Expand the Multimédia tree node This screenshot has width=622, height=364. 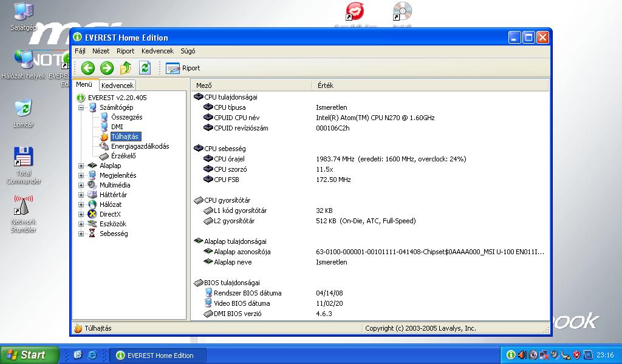pos(81,185)
